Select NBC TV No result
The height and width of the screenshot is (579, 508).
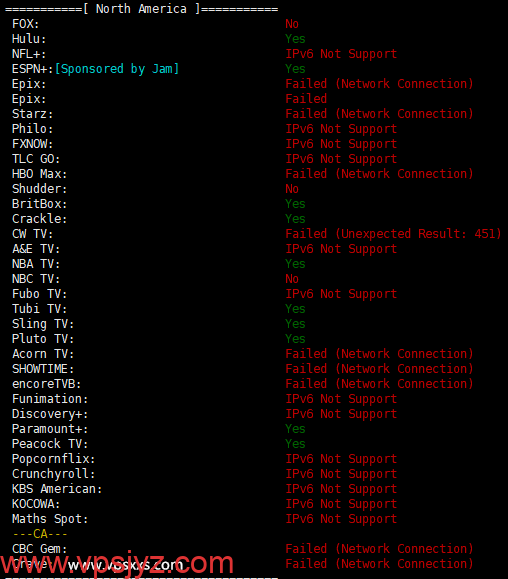(292, 279)
